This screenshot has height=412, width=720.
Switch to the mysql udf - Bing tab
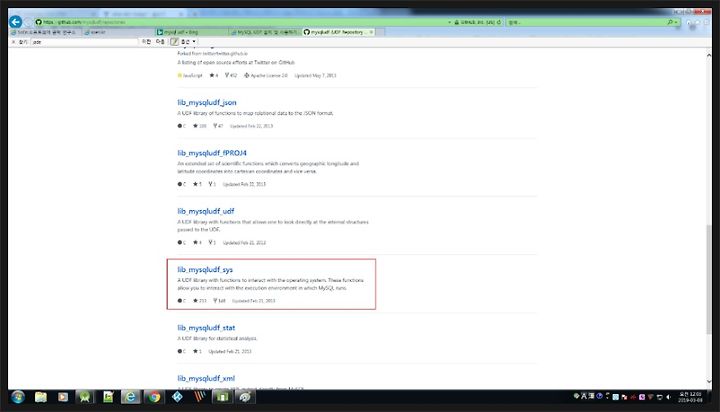click(x=191, y=32)
